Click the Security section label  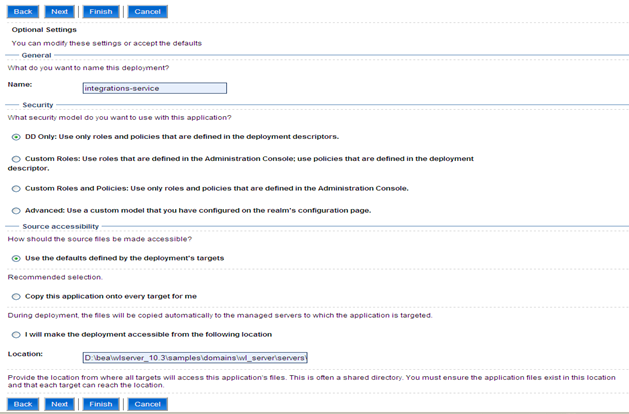click(38, 105)
